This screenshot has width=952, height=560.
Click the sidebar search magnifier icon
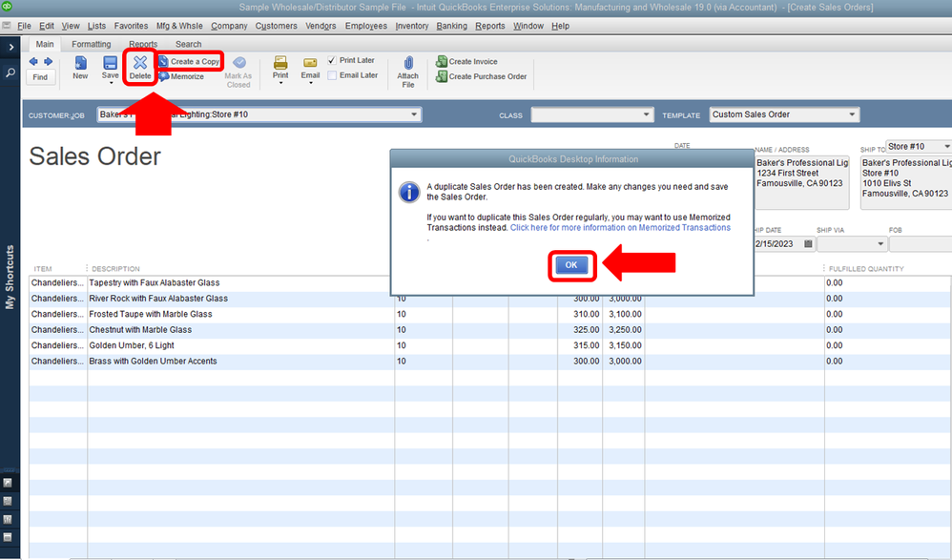pyautogui.click(x=10, y=73)
